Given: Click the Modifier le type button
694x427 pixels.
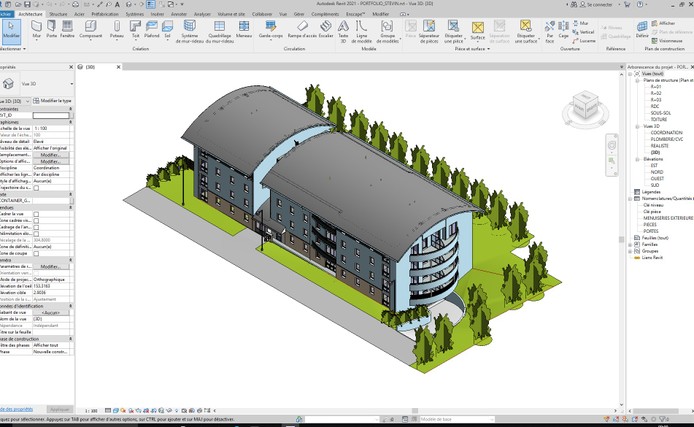Looking at the screenshot, I should pos(57,101).
